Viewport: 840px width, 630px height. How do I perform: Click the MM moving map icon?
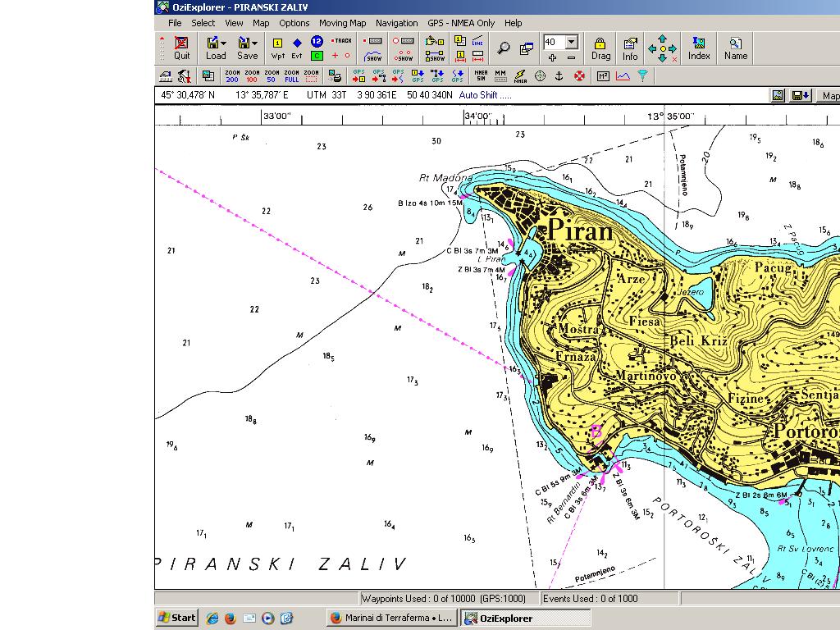tap(500, 76)
